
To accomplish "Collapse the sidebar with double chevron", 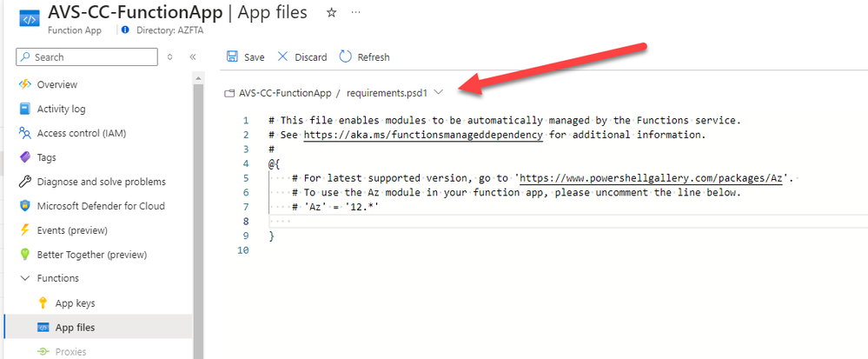I will point(193,57).
